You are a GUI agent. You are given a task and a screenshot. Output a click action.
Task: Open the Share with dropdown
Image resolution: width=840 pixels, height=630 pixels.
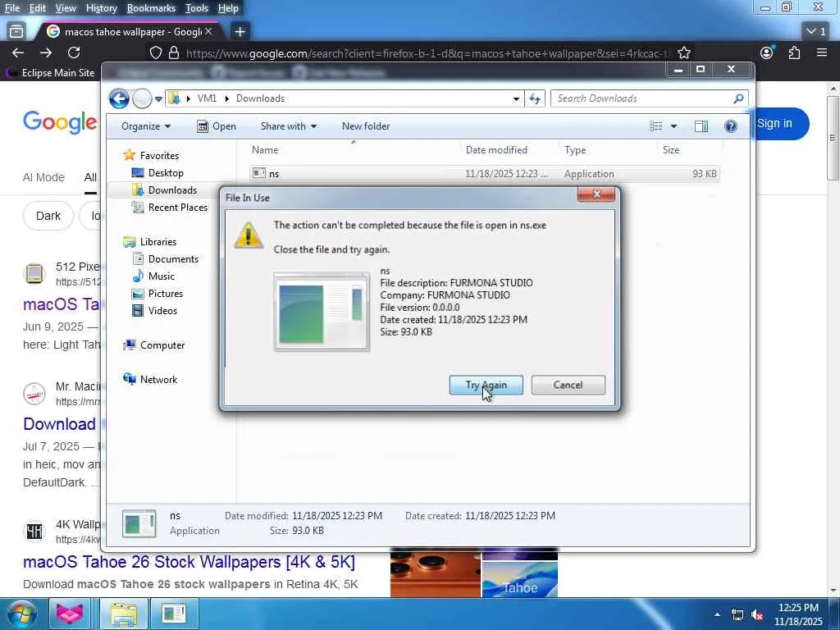(288, 126)
